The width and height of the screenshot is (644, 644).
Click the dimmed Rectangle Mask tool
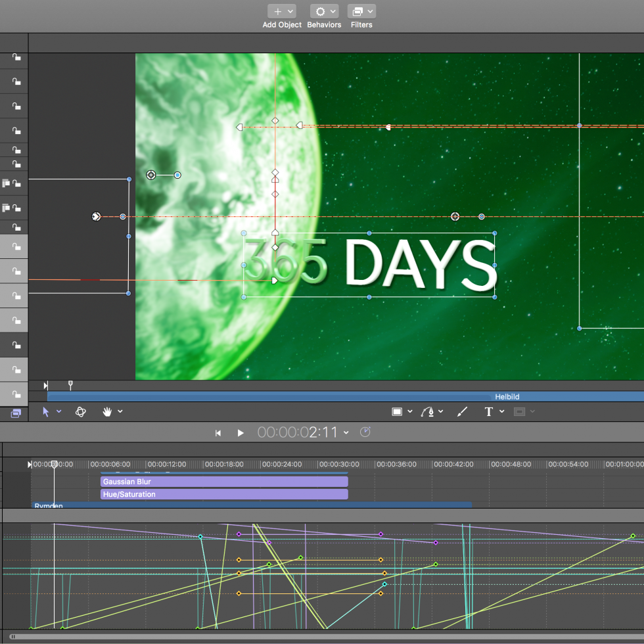pos(520,411)
